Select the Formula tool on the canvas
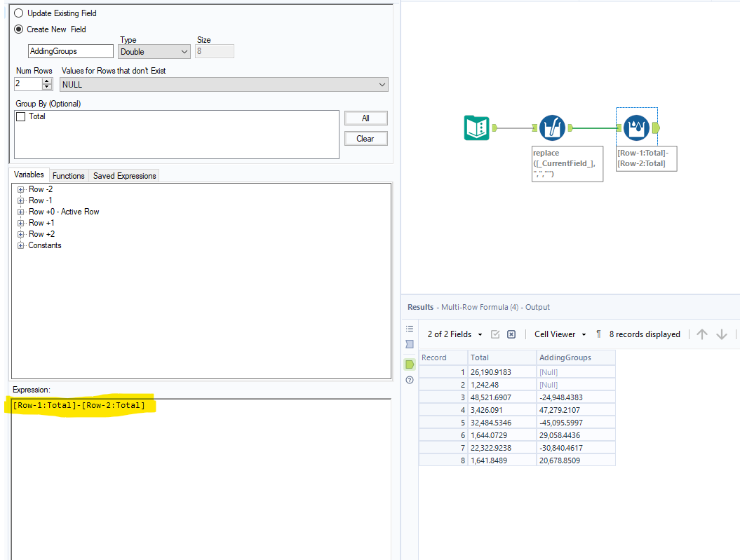This screenshot has width=740, height=560. (553, 128)
